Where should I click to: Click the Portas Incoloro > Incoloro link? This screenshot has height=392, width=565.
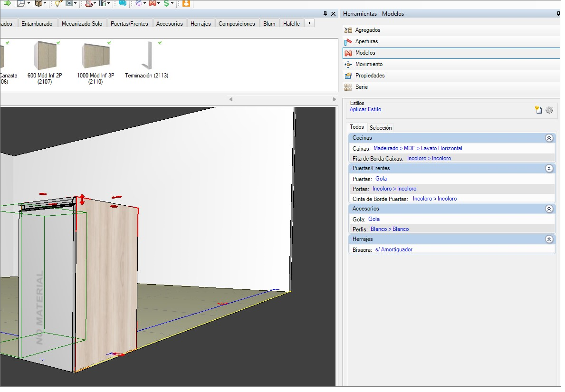pyautogui.click(x=394, y=189)
